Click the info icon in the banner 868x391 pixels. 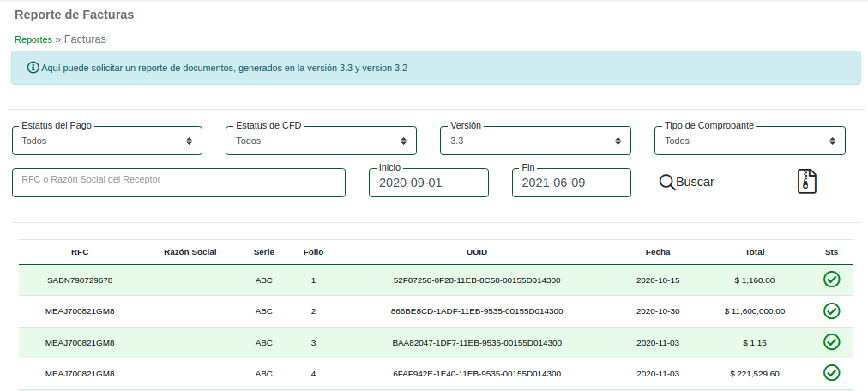click(x=33, y=68)
